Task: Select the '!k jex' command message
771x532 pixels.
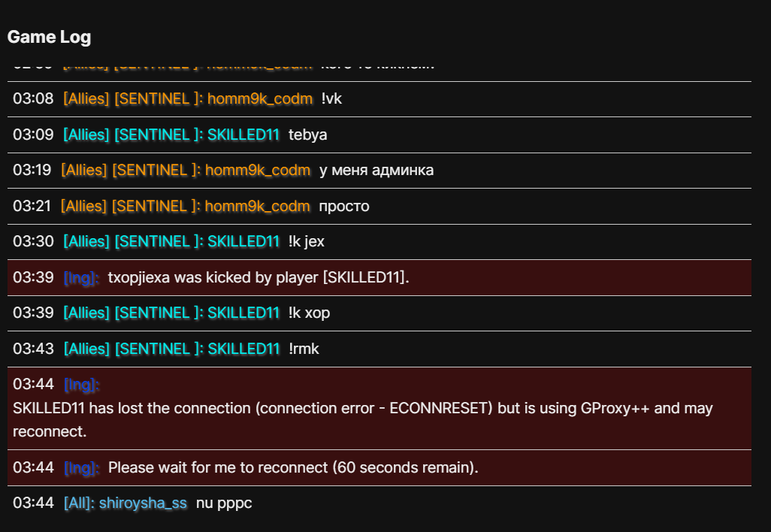Action: pos(307,242)
